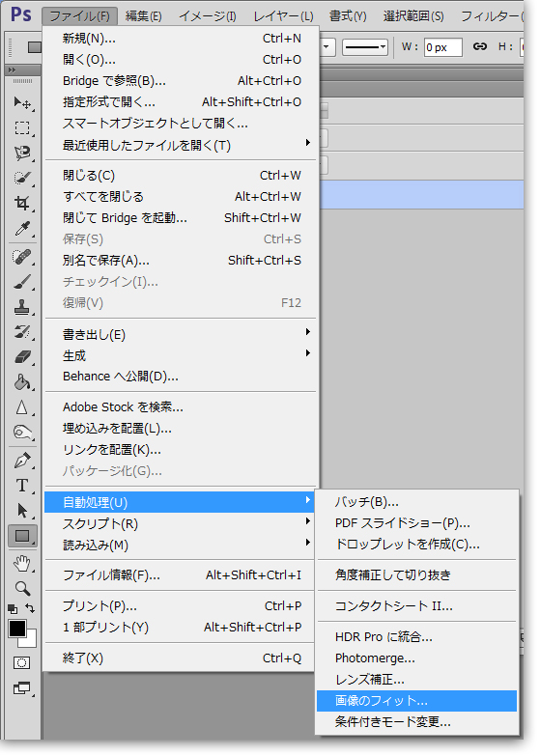Select the Move tool
This screenshot has width=540, height=756.
22,102
